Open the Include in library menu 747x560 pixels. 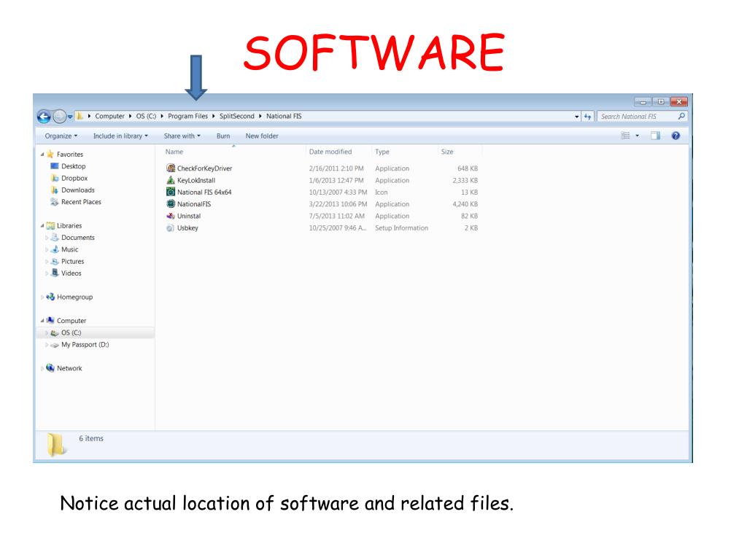point(120,136)
